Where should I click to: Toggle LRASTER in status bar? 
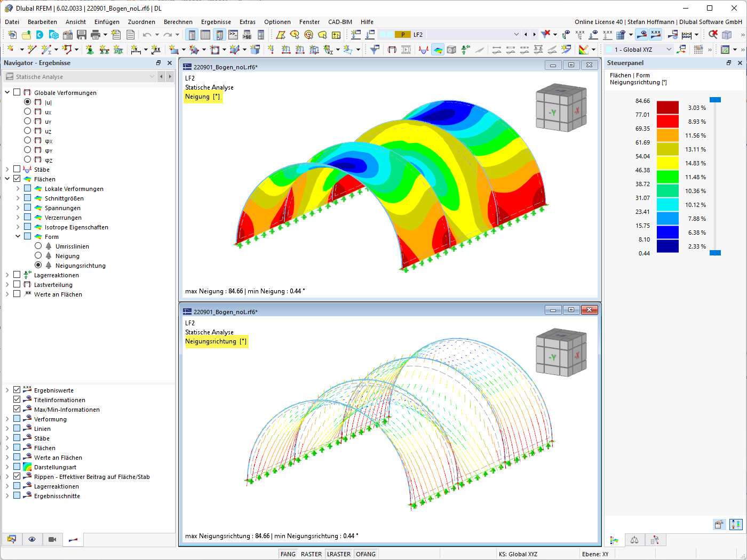(x=339, y=554)
